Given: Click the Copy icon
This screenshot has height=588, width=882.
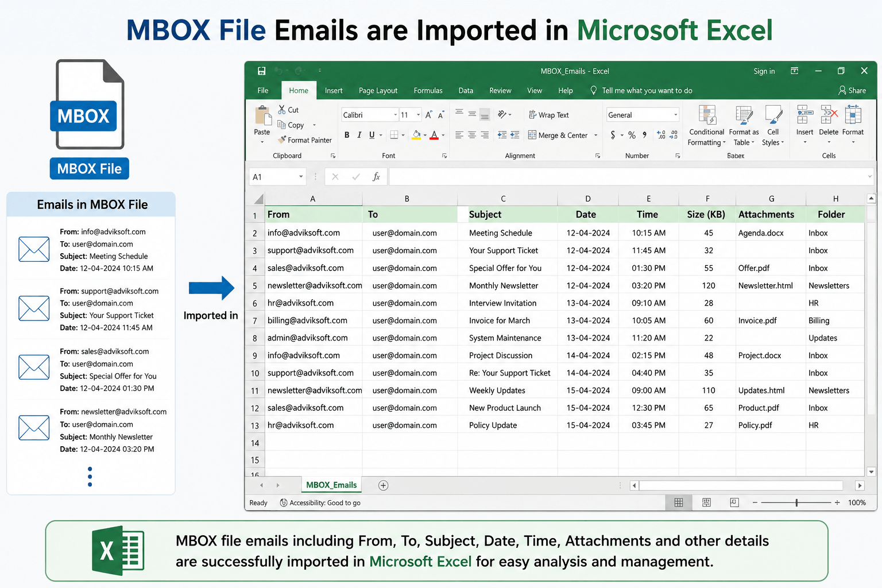Looking at the screenshot, I should point(282,125).
